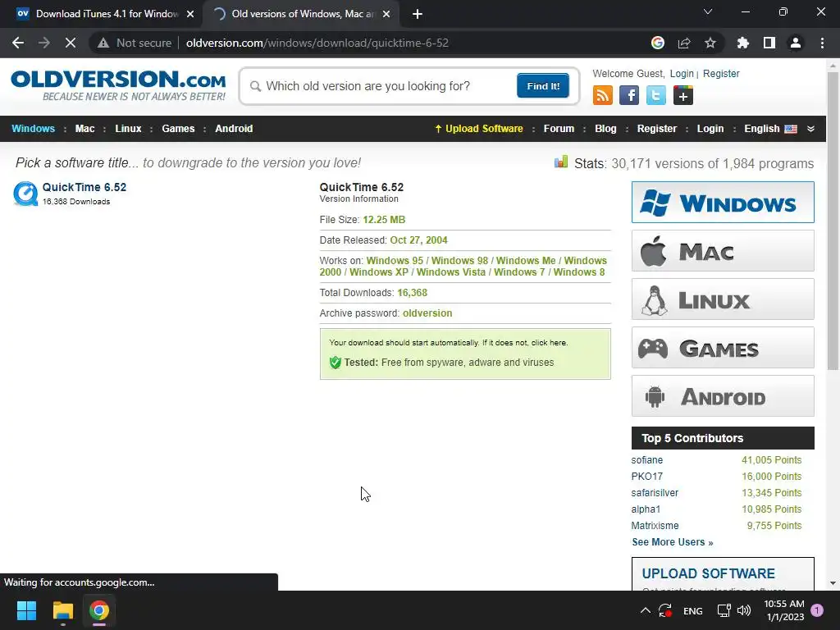Viewport: 840px width, 630px height.
Task: Click the English language selector
Action: click(x=770, y=129)
